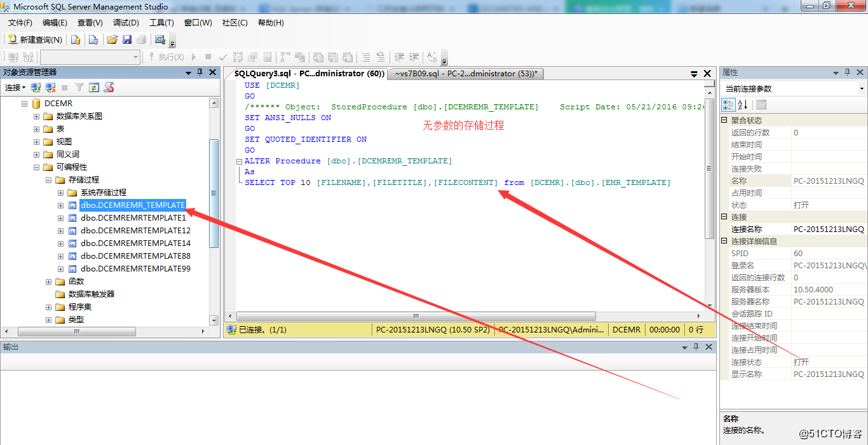Screen dimensions: 868x445
Task: Open the 工具(T) menu
Action: 161,23
